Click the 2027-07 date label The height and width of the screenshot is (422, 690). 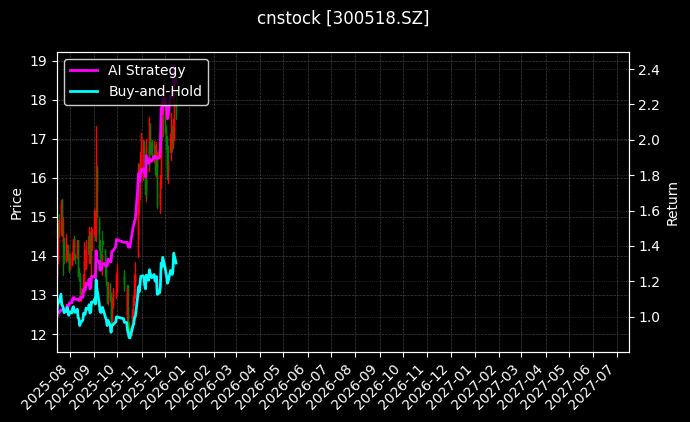tap(591, 387)
